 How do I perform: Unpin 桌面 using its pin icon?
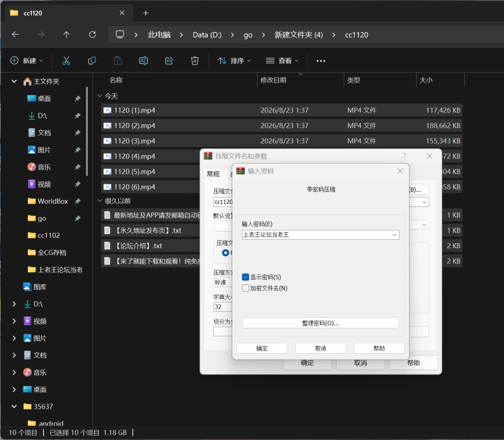(78, 99)
